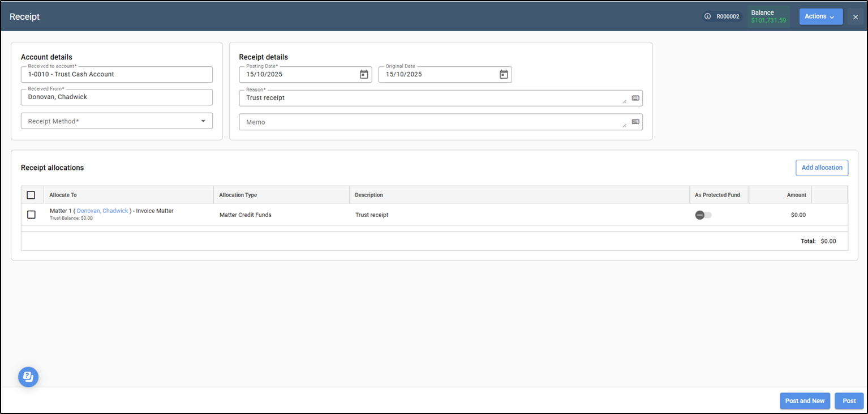Image resolution: width=868 pixels, height=414 pixels.
Task: Expand the Actions menu
Action: tap(820, 16)
